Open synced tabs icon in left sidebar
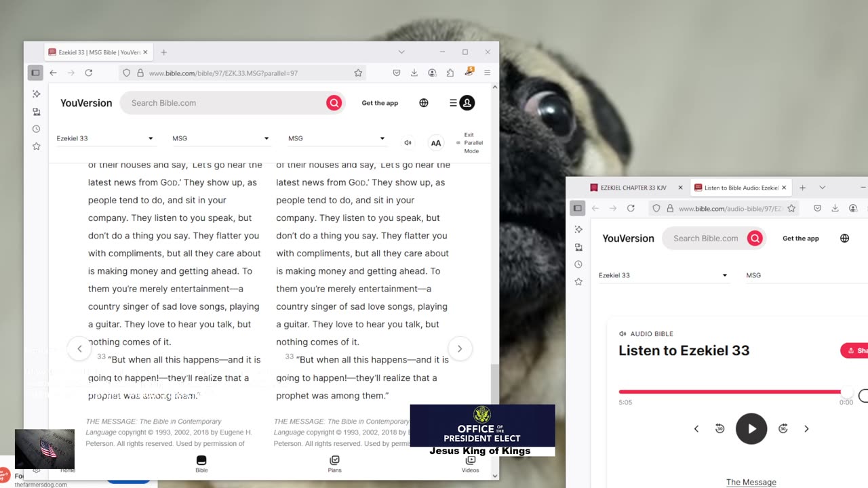The height and width of the screenshot is (488, 868). click(36, 111)
